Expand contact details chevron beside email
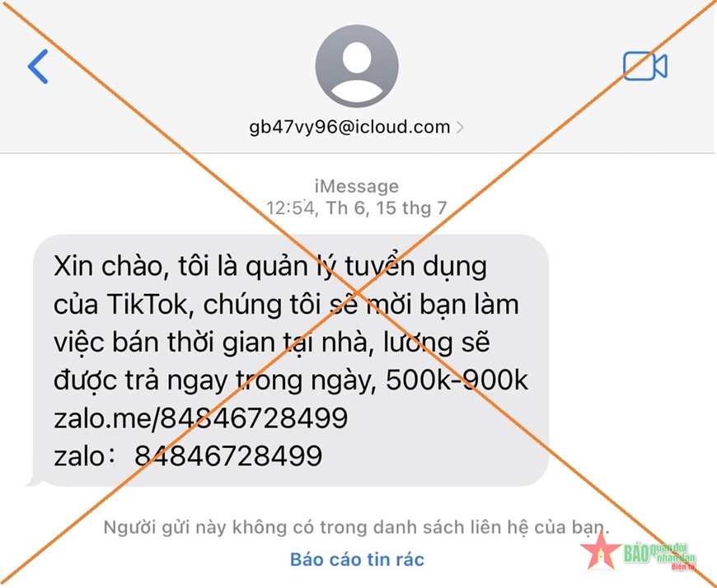This screenshot has width=717, height=588. point(460,127)
